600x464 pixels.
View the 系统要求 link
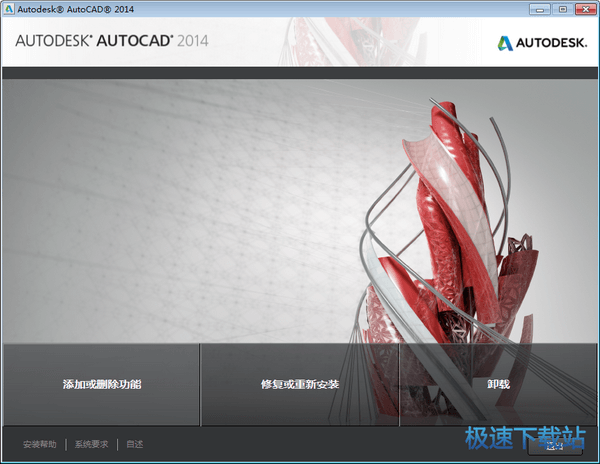click(91, 444)
